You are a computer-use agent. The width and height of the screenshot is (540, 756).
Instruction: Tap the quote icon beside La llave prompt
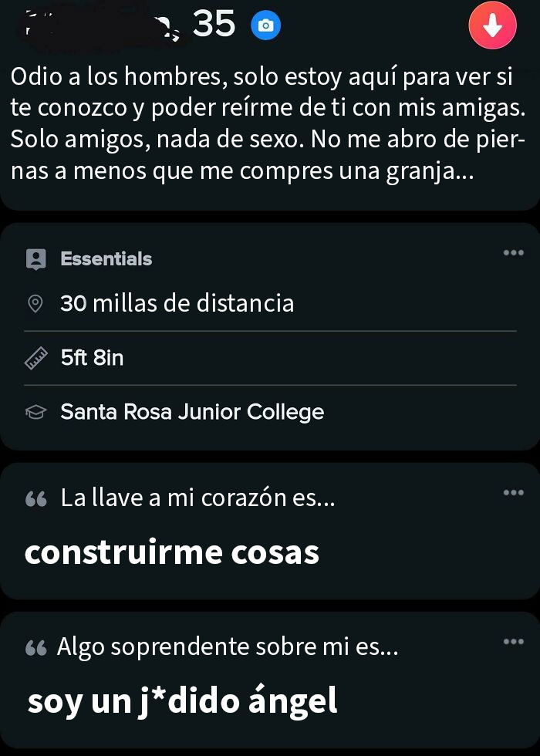click(x=35, y=498)
